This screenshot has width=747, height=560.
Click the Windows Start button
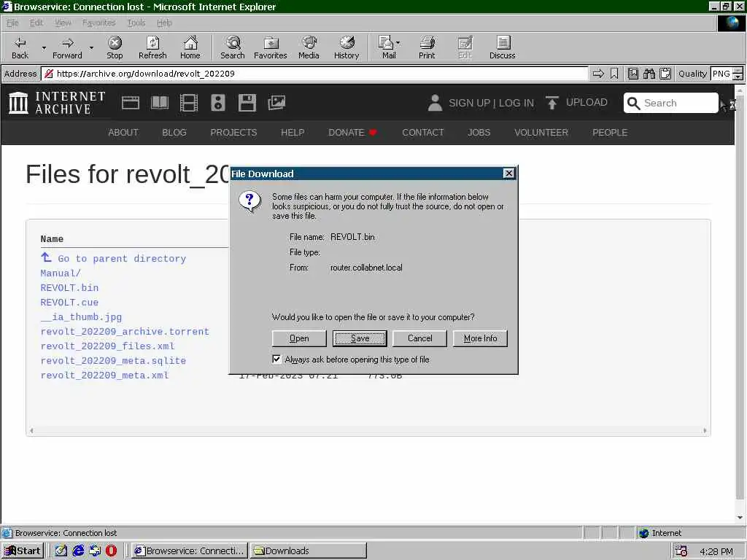click(23, 551)
